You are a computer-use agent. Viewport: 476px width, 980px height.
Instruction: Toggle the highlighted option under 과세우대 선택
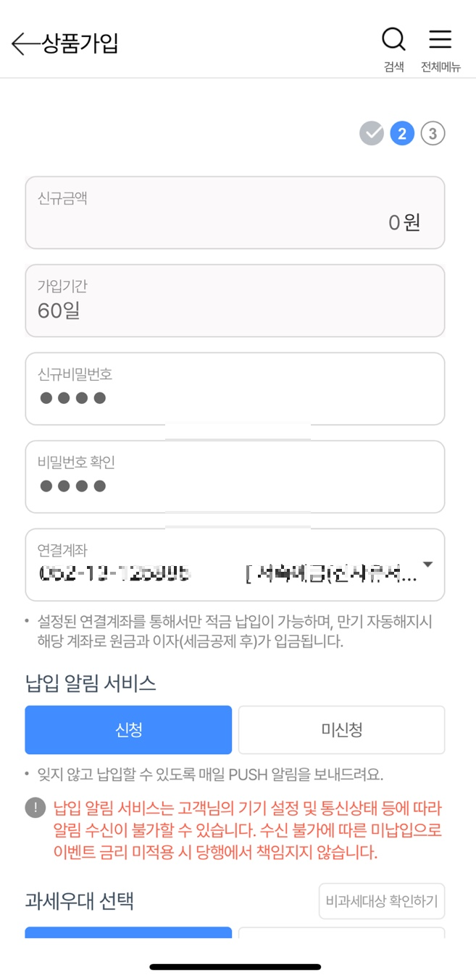[128, 937]
